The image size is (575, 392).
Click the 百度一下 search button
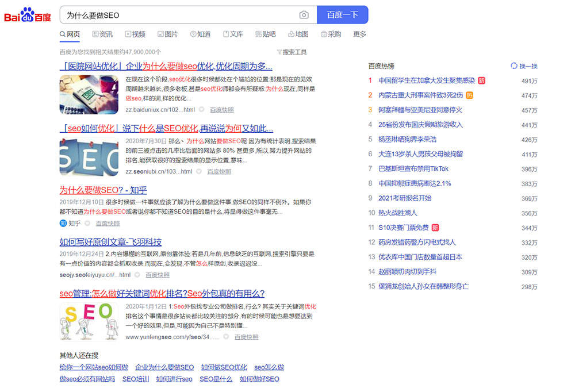pos(343,15)
